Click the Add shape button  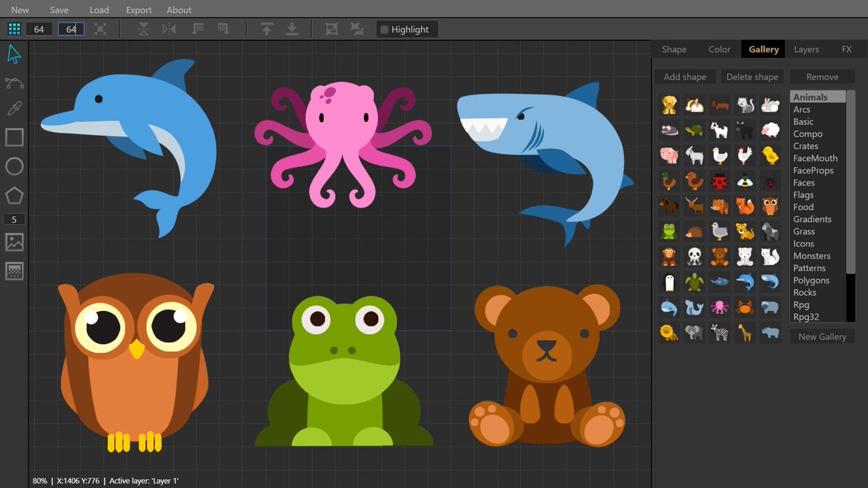tap(685, 77)
